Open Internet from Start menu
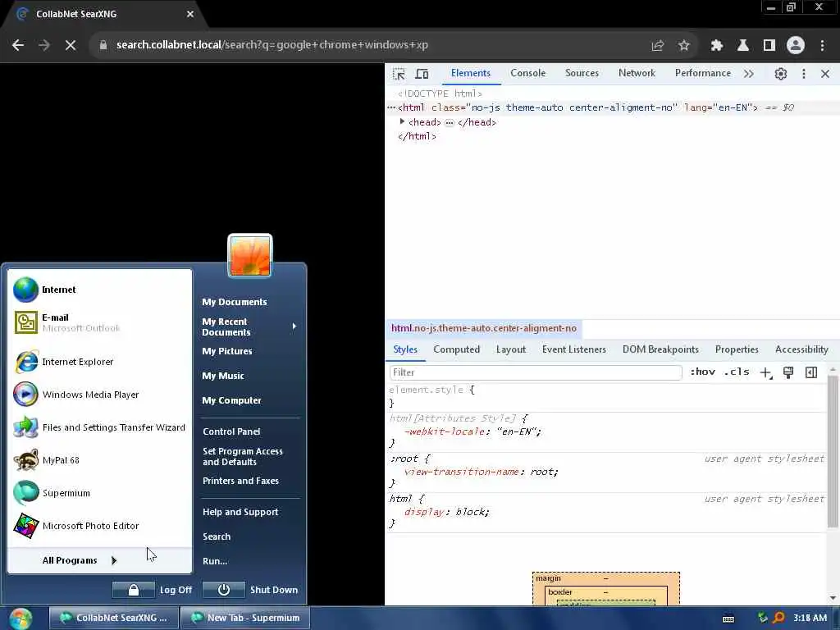Image resolution: width=840 pixels, height=630 pixels. point(99,290)
